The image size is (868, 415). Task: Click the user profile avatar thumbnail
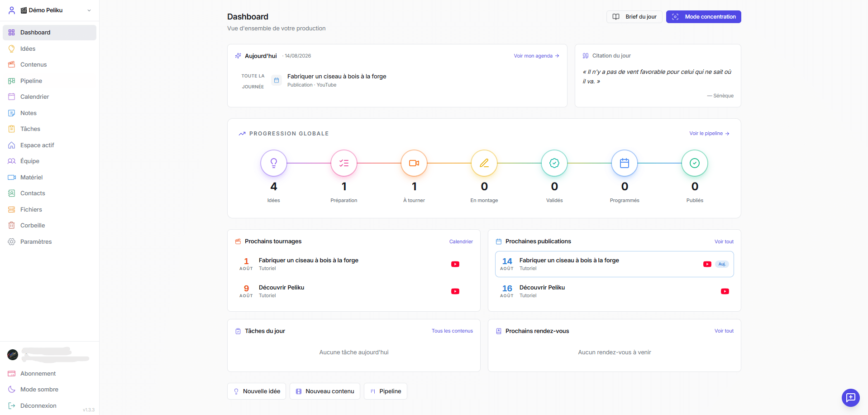(13, 355)
